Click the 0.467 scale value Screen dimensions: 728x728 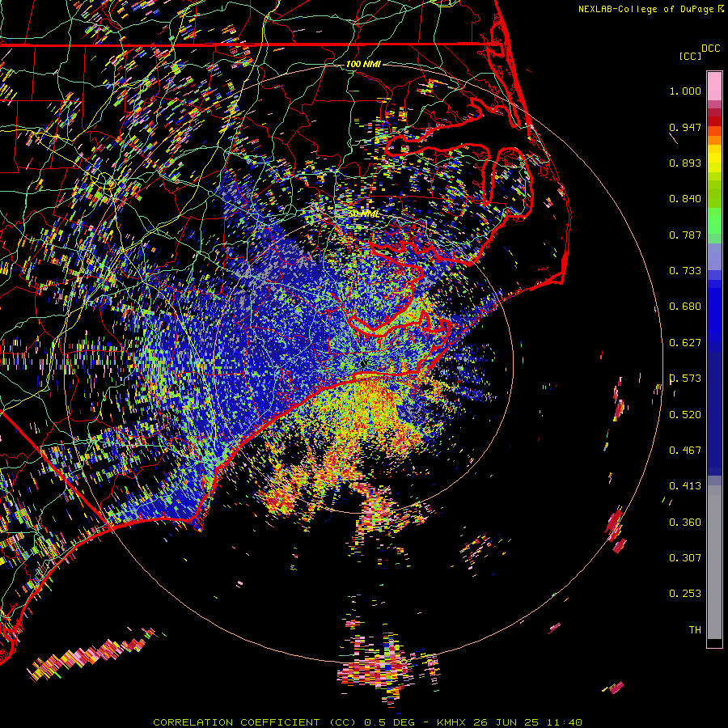point(685,451)
